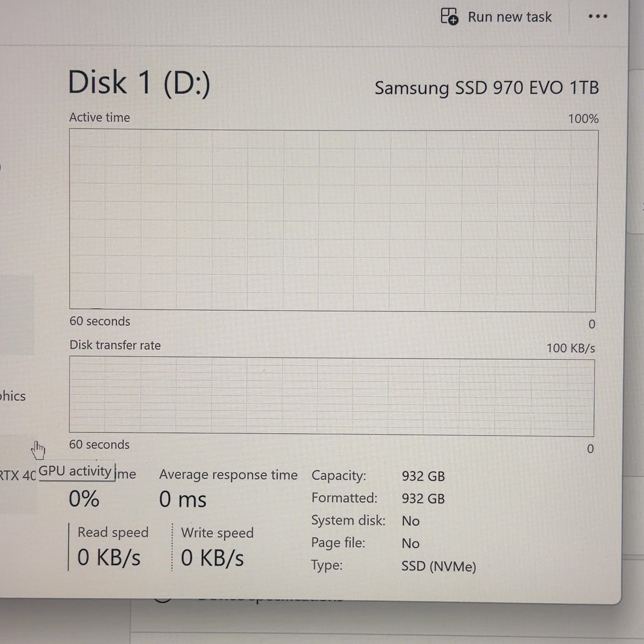Click the No value beside Page file
The image size is (644, 644).
coord(410,544)
